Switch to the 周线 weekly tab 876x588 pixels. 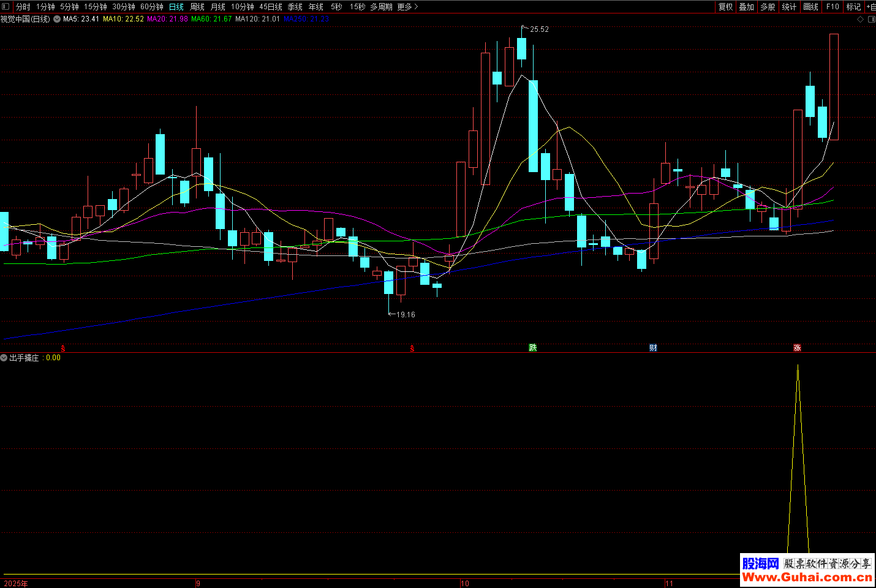[197, 7]
